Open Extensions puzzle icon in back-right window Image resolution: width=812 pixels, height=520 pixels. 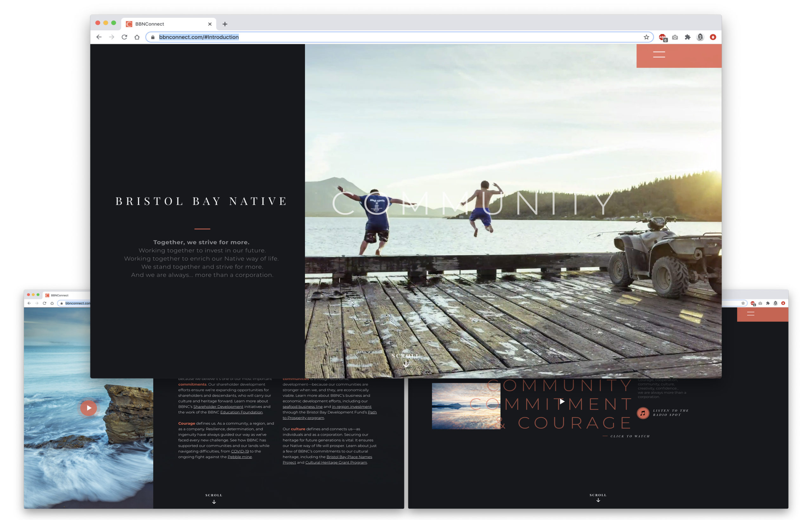pyautogui.click(x=768, y=303)
